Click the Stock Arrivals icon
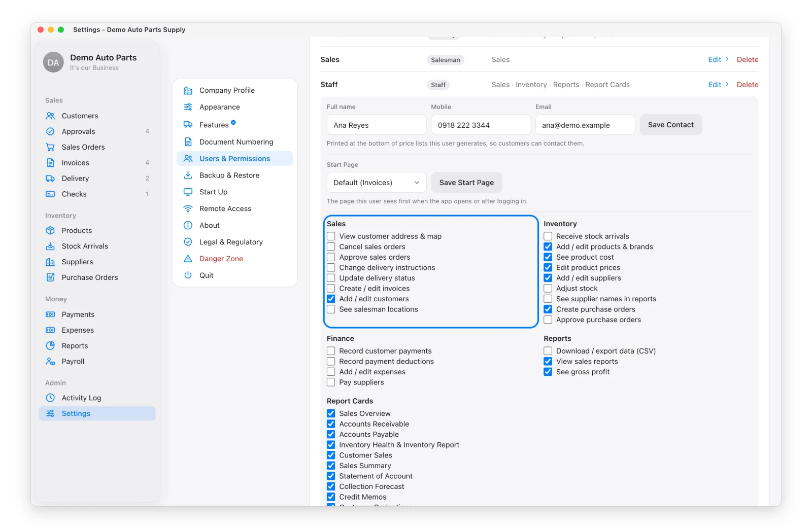This screenshot has height=529, width=812. [x=50, y=246]
